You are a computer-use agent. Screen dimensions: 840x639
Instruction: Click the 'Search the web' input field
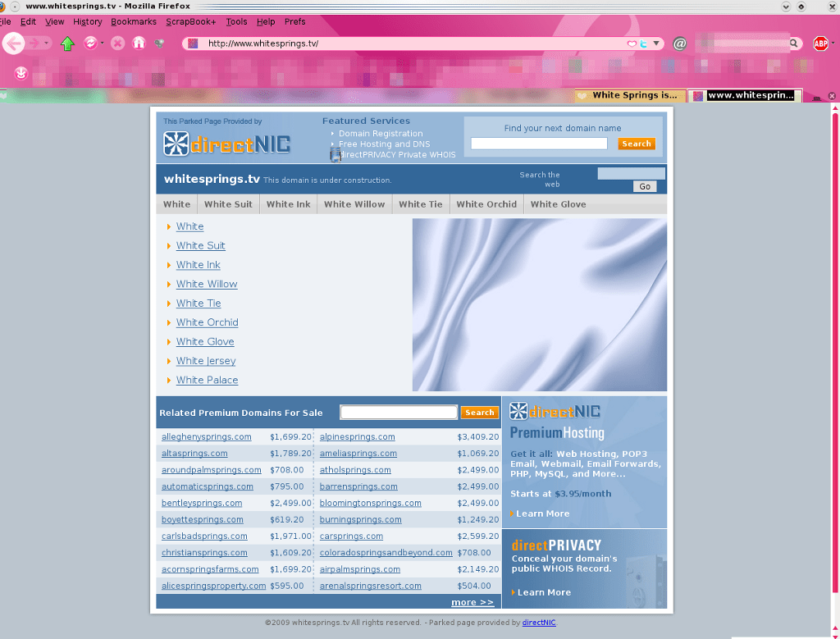[631, 174]
